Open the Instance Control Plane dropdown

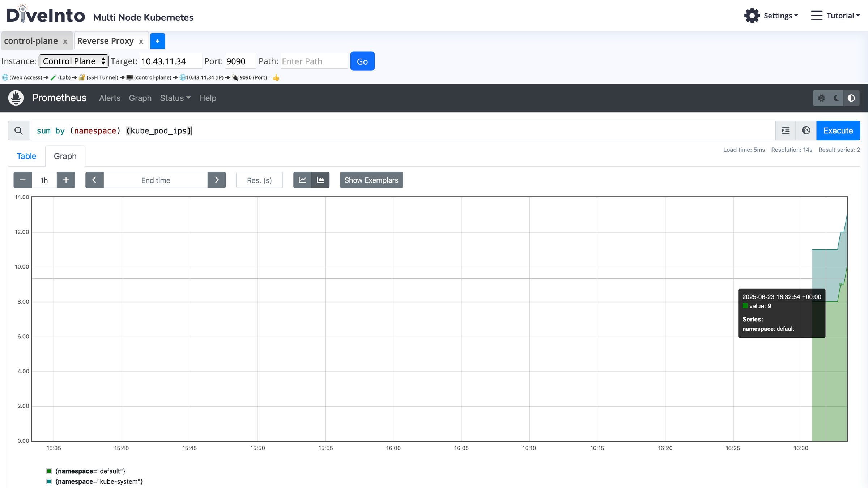coord(73,61)
